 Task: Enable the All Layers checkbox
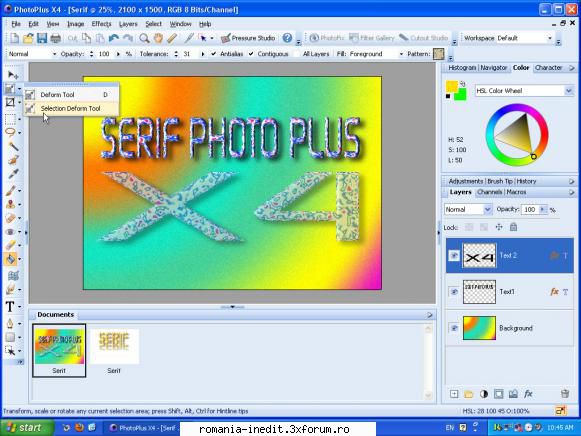[296, 54]
